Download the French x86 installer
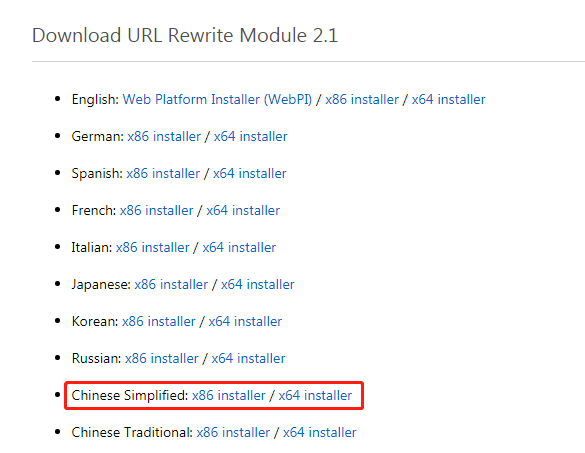 point(157,210)
